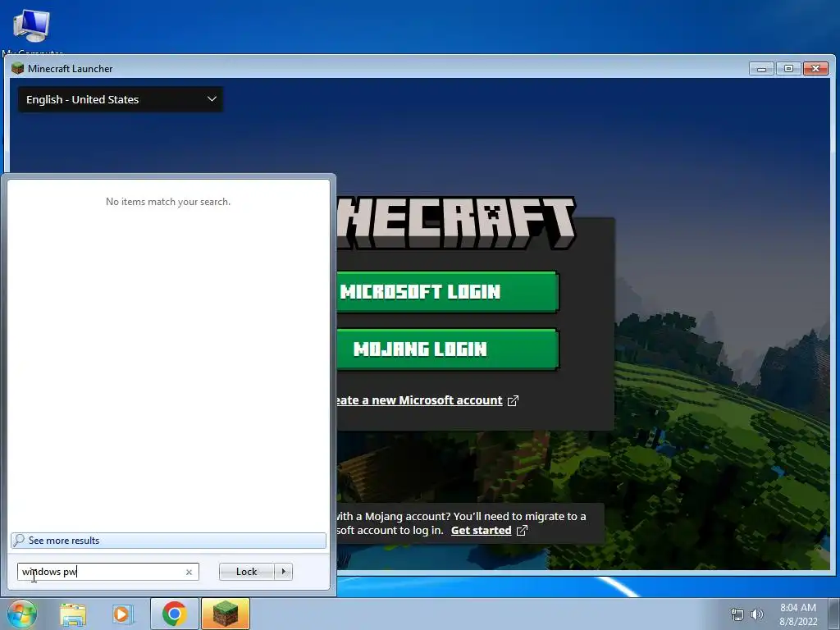Click the Get started migration link
The image size is (840, 630).
[x=481, y=531]
